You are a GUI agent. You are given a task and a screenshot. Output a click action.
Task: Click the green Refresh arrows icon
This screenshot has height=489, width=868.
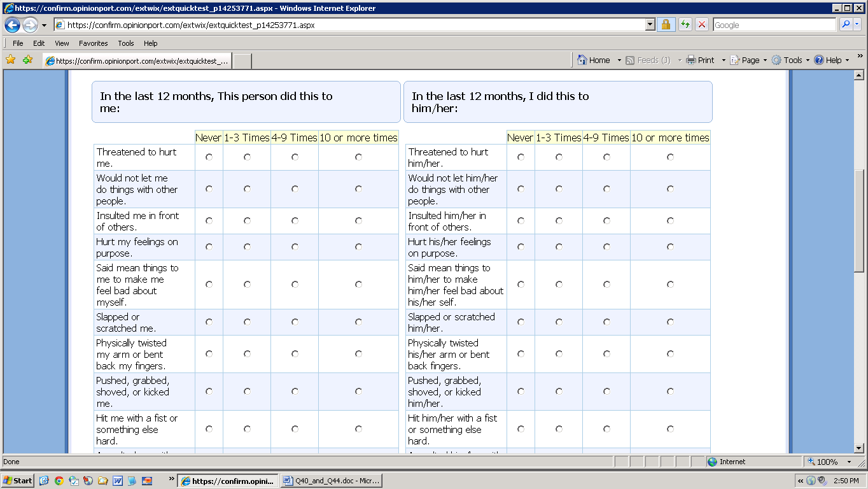pyautogui.click(x=685, y=25)
